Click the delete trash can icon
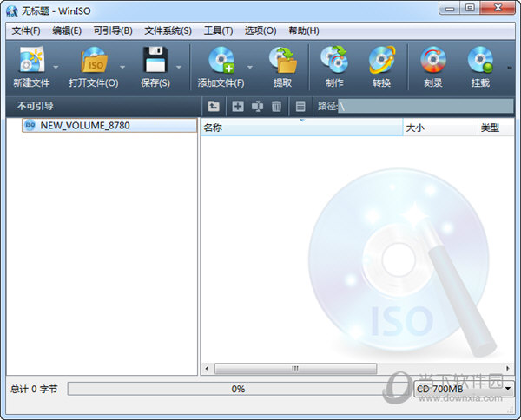Image resolution: width=521 pixels, height=420 pixels. [x=276, y=106]
